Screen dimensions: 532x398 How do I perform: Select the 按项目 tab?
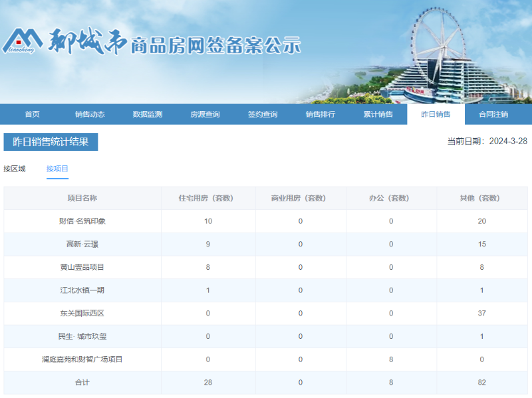pos(57,169)
